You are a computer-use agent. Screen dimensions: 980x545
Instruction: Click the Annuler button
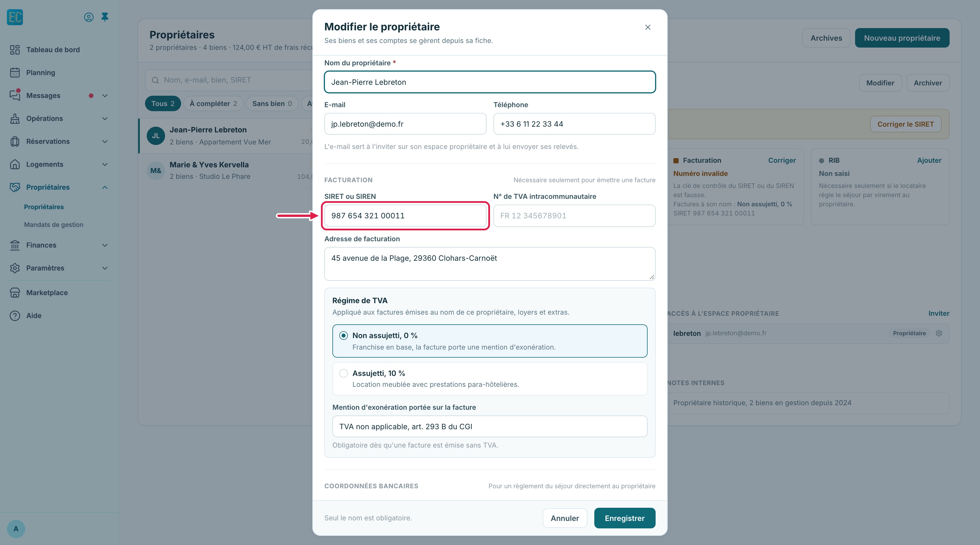(x=565, y=518)
